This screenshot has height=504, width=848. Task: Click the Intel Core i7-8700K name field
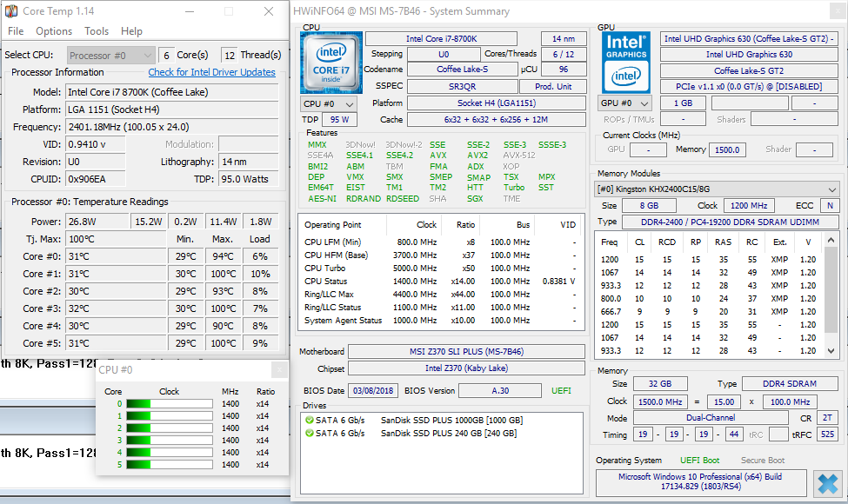pyautogui.click(x=441, y=39)
